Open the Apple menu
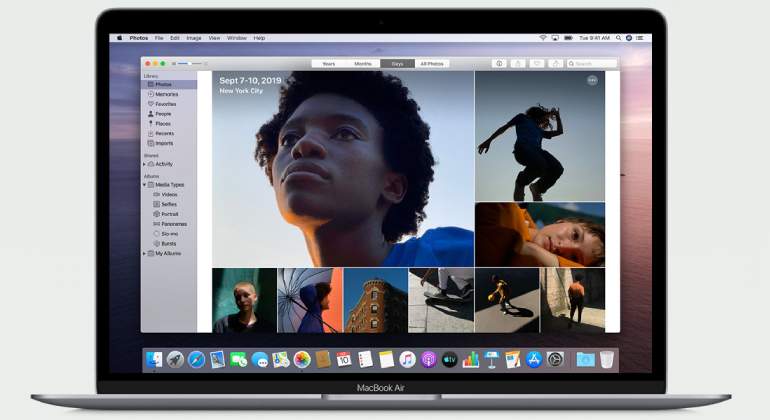 coord(119,38)
